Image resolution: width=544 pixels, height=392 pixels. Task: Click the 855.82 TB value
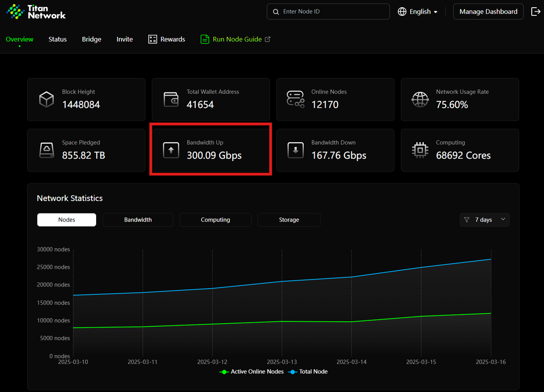pyautogui.click(x=84, y=155)
